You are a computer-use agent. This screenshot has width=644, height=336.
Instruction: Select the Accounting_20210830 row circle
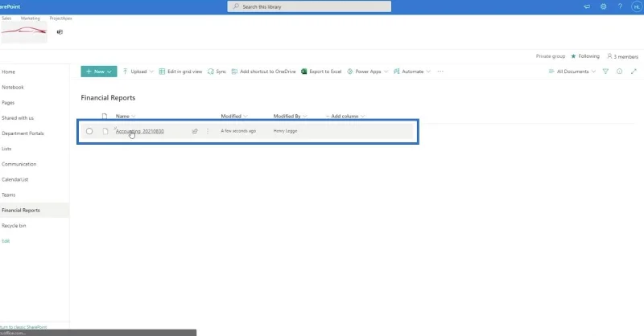click(89, 131)
